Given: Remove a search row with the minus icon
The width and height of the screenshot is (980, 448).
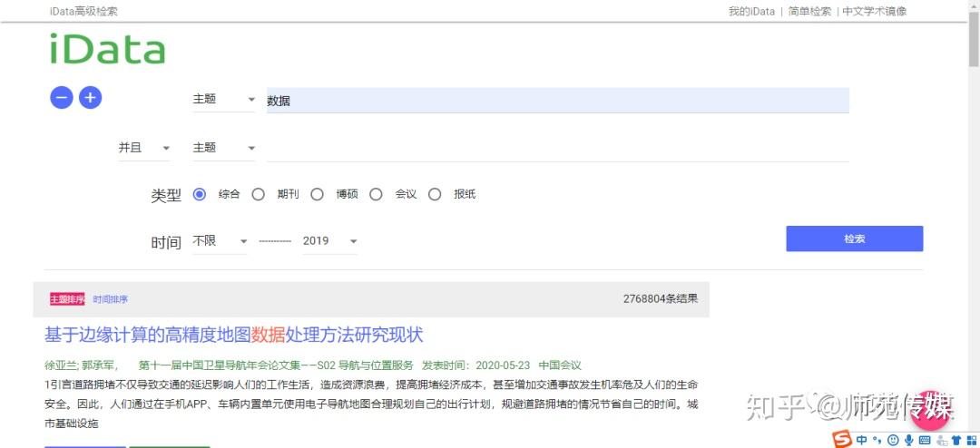Looking at the screenshot, I should (x=62, y=97).
